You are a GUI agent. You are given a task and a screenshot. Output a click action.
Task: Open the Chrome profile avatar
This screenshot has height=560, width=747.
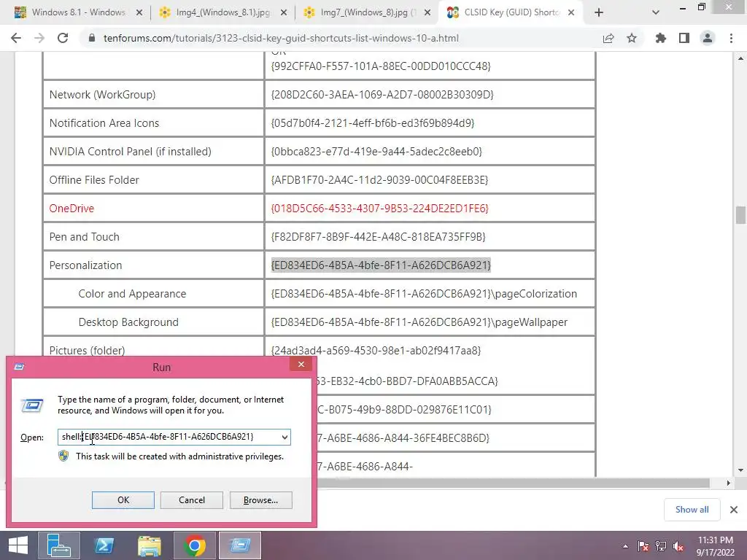[708, 38]
